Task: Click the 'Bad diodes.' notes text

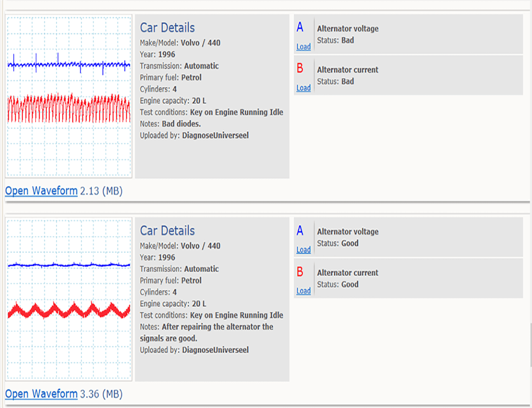Action: [x=181, y=124]
